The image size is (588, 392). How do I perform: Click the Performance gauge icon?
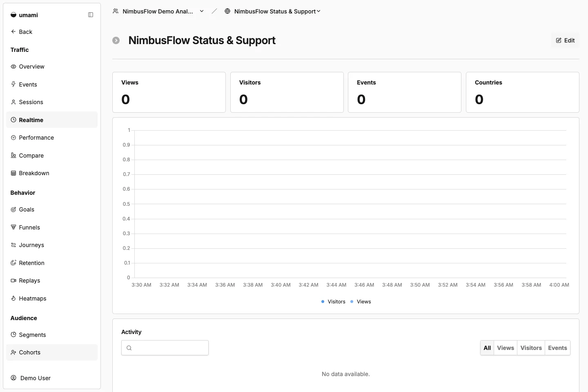click(x=13, y=138)
